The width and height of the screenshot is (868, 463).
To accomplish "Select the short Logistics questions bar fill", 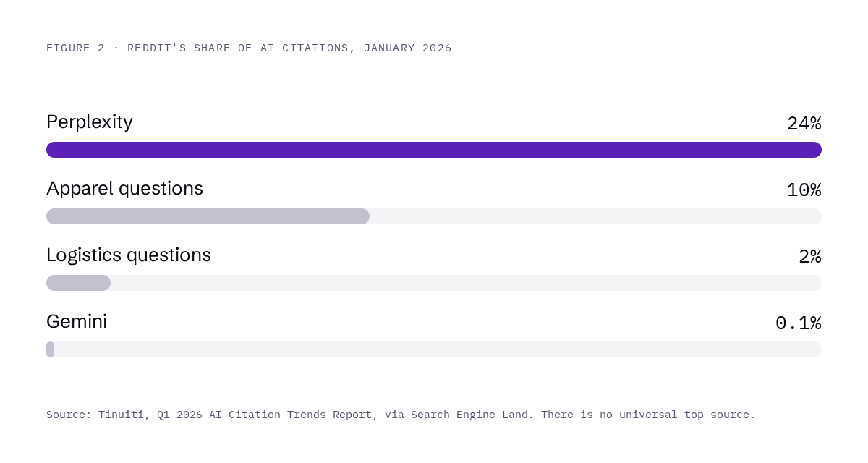I will pyautogui.click(x=78, y=283).
